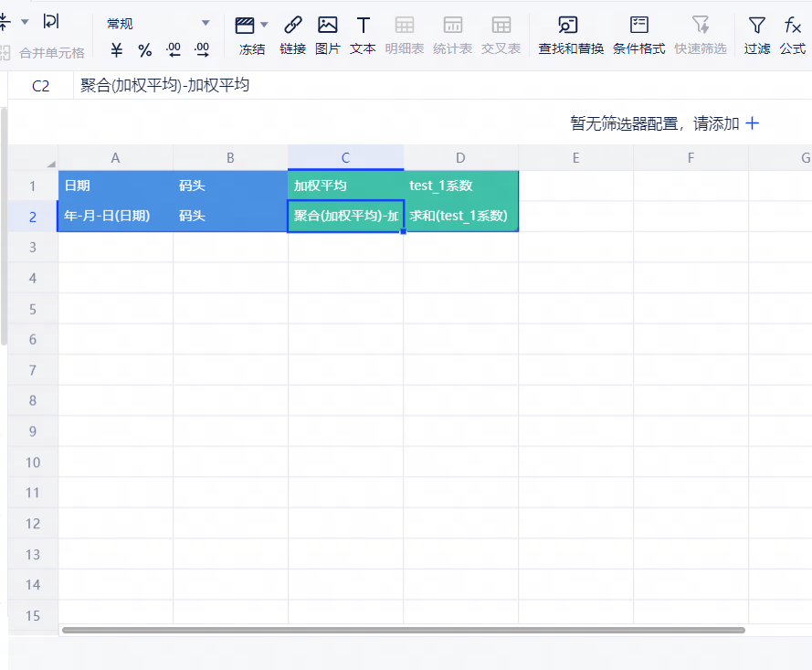Open the Formula (公式) fx tool
Screen dimensions: 812x670
(792, 25)
